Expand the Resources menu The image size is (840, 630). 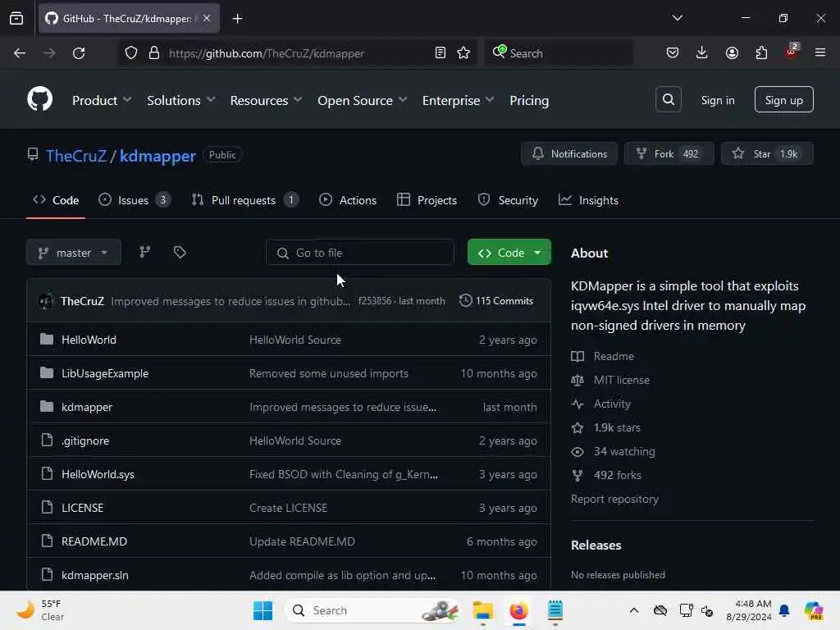click(x=267, y=100)
